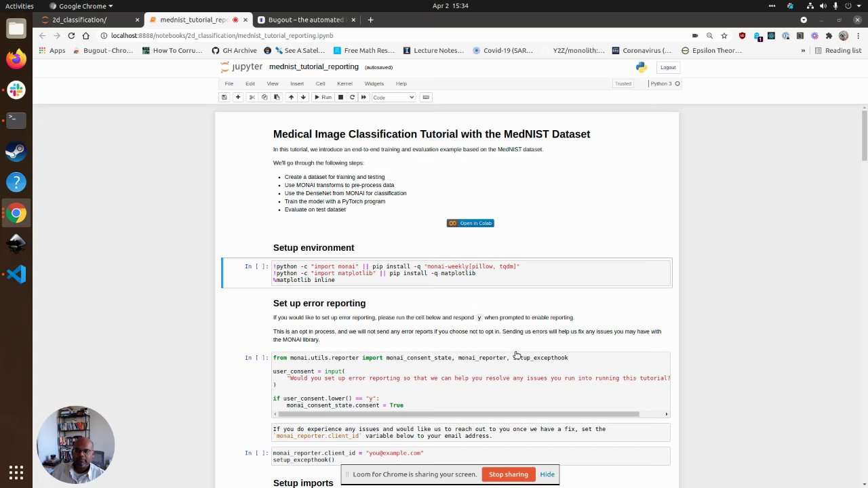
Task: Open the Chrome tab search dropdown arrow
Action: coord(804,20)
